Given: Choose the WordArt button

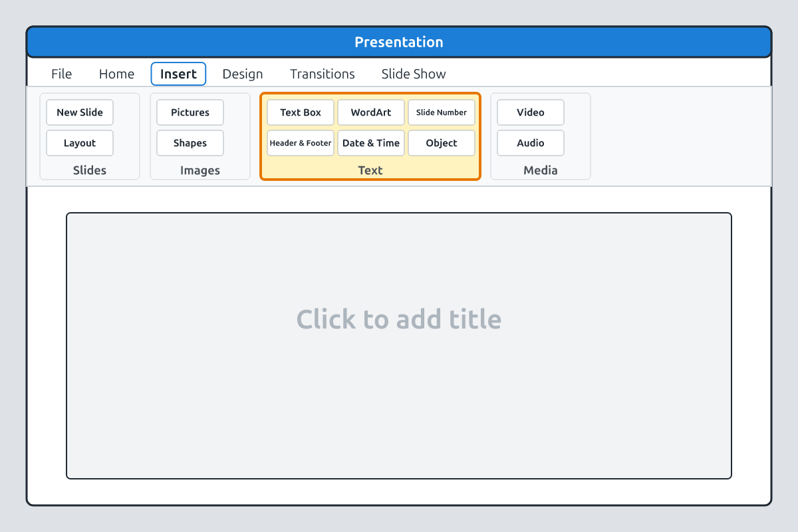Looking at the screenshot, I should pyautogui.click(x=371, y=112).
